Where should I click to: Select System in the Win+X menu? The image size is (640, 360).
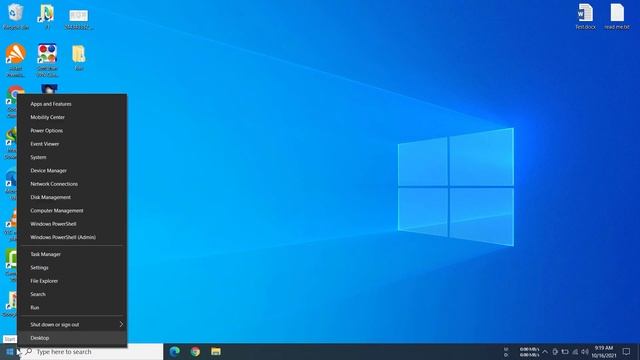(72, 157)
